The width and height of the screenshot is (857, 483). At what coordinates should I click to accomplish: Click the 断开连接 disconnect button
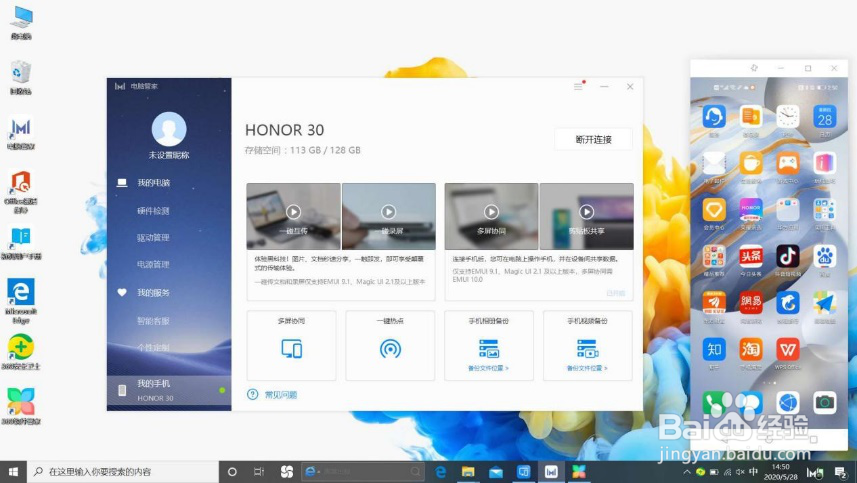[x=594, y=139]
